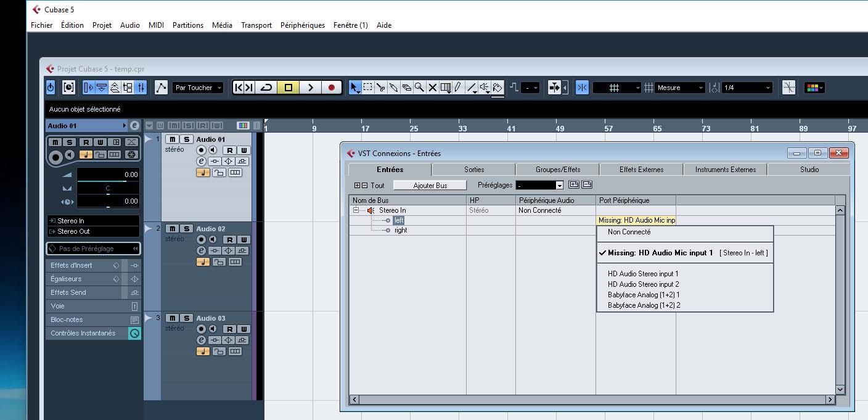Choose Babyface Analog (1+2) 1 from list
The image size is (868, 420).
point(644,295)
